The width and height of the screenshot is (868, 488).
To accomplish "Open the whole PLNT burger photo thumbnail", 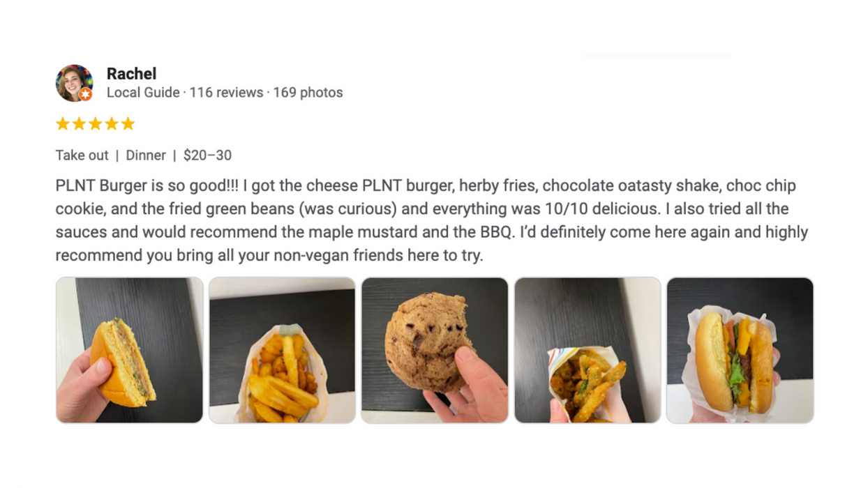I will click(740, 350).
